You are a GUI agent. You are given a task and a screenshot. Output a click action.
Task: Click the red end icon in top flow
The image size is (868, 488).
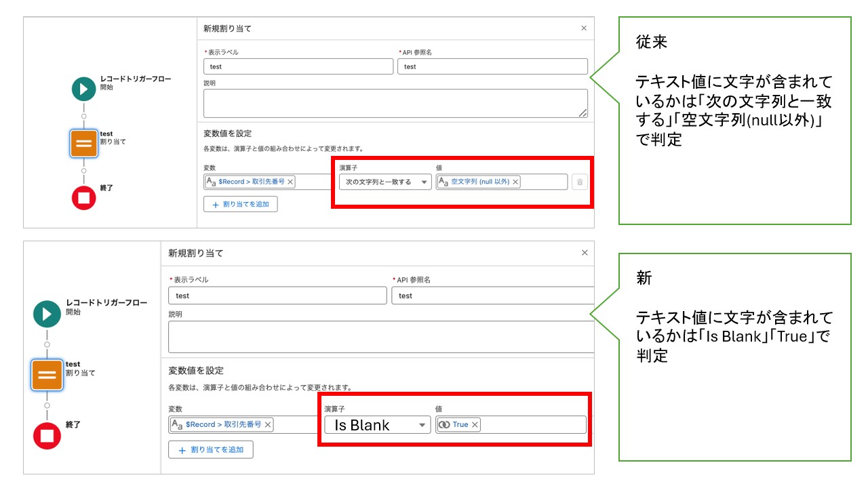[84, 198]
